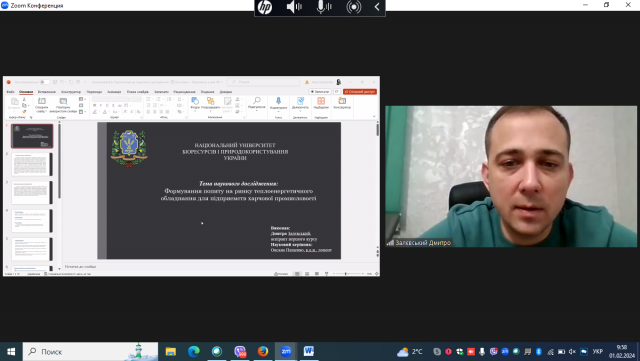
Task: Click the red Share (Спільний доступ) button
Action: coord(360,92)
